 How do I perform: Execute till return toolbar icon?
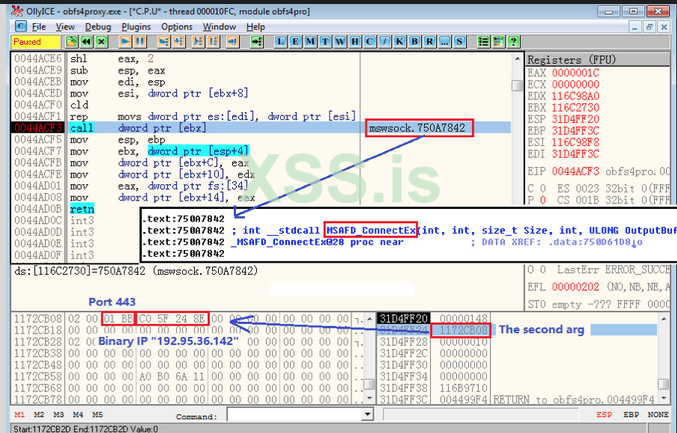[x=232, y=42]
